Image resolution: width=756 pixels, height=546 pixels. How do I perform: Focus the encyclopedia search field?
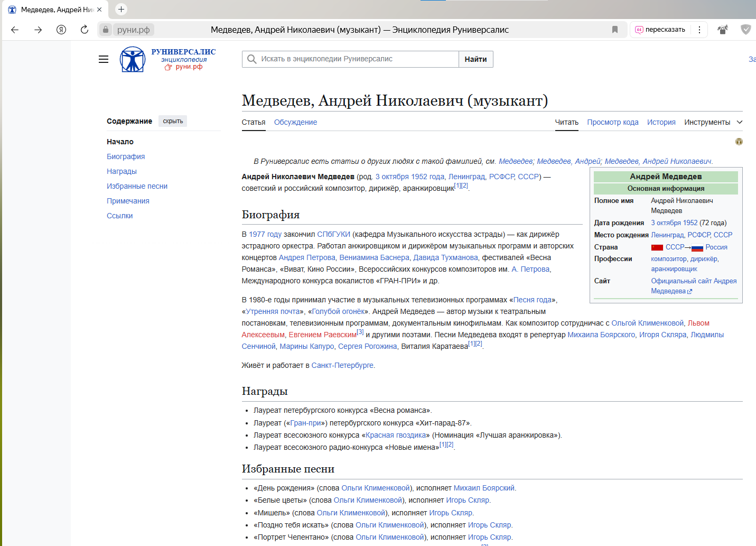[x=350, y=59]
